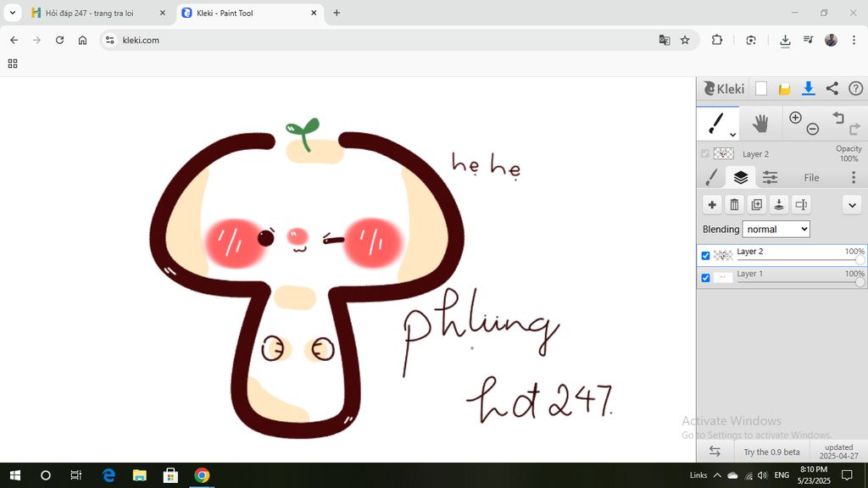Toggle visibility checkbox for Layer 2
The height and width of the screenshot is (488, 868).
(x=705, y=255)
